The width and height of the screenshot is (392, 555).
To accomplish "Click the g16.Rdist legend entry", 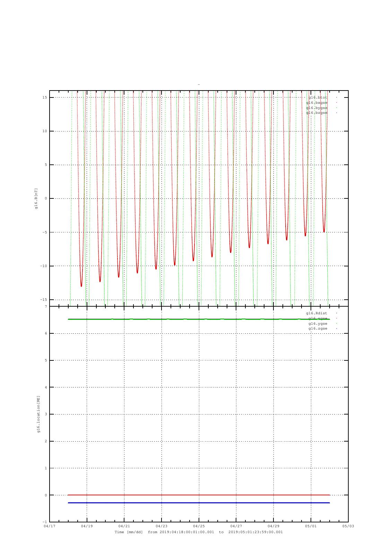I will (317, 313).
